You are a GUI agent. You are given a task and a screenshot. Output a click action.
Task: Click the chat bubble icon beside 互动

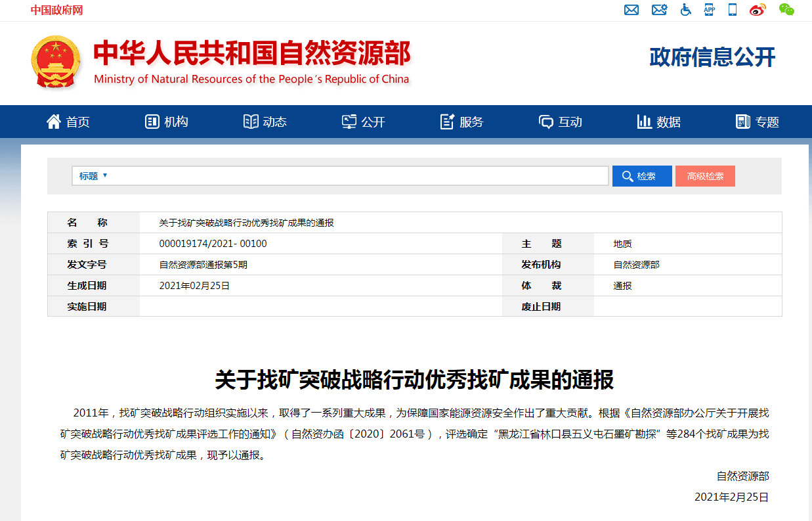click(x=546, y=122)
